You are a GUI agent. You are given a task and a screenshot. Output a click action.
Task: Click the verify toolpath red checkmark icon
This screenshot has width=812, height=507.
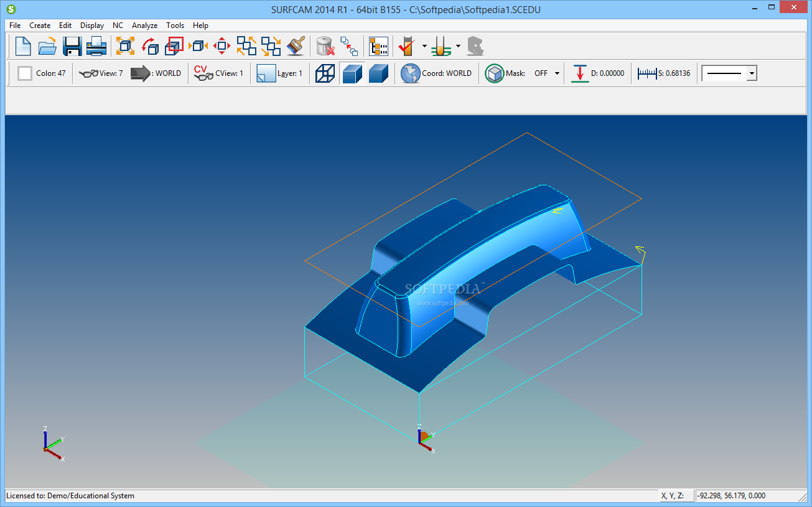pyautogui.click(x=407, y=46)
